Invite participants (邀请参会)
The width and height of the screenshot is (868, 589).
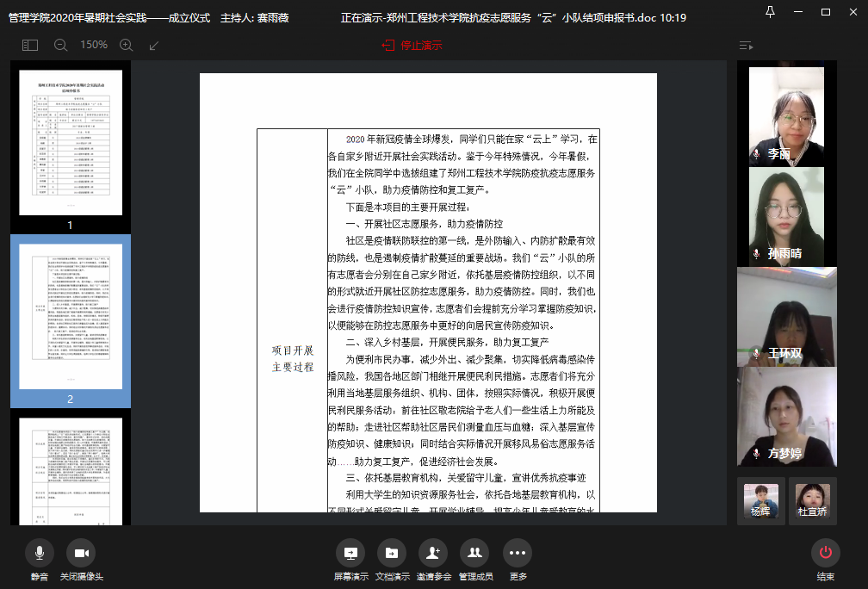433,553
